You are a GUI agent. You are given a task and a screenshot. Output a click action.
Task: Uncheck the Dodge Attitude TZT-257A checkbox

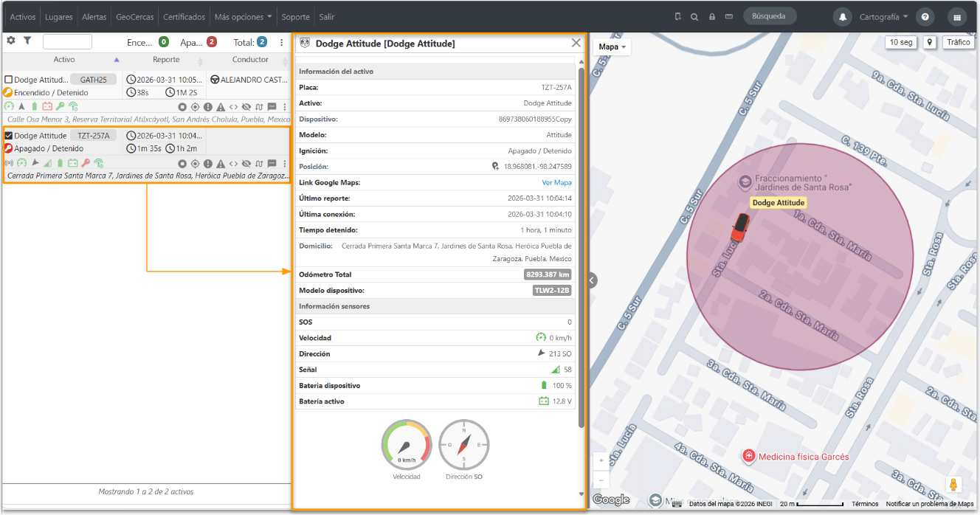[9, 136]
